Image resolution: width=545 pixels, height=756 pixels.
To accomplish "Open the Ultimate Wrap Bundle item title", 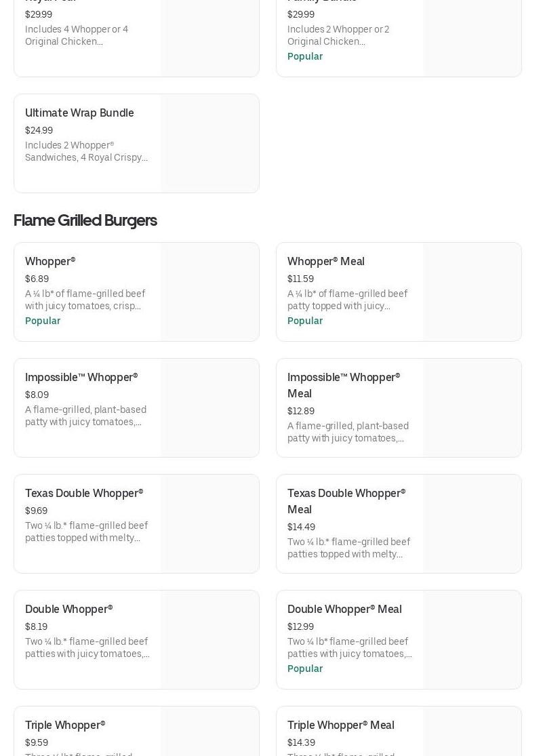I will click(x=79, y=113).
